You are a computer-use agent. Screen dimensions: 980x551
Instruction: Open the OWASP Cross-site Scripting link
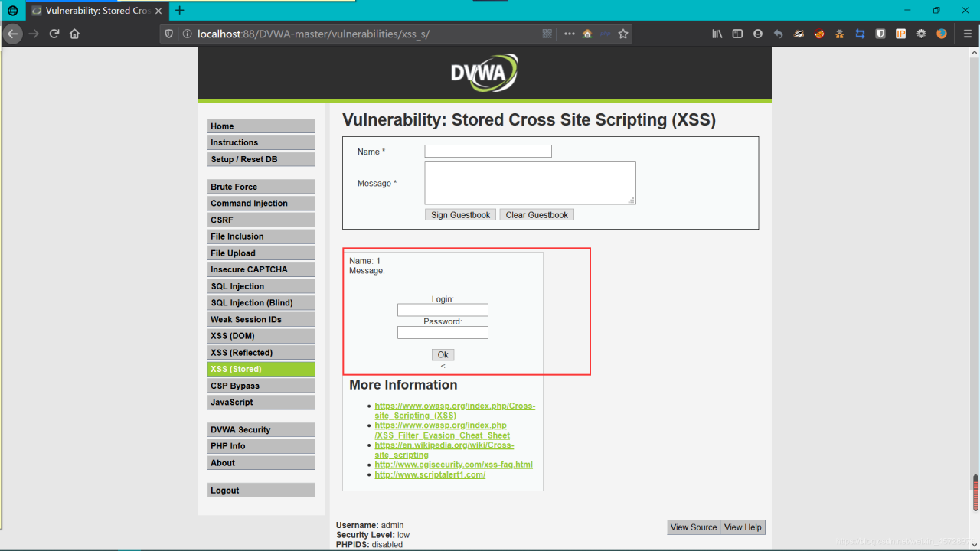point(455,411)
